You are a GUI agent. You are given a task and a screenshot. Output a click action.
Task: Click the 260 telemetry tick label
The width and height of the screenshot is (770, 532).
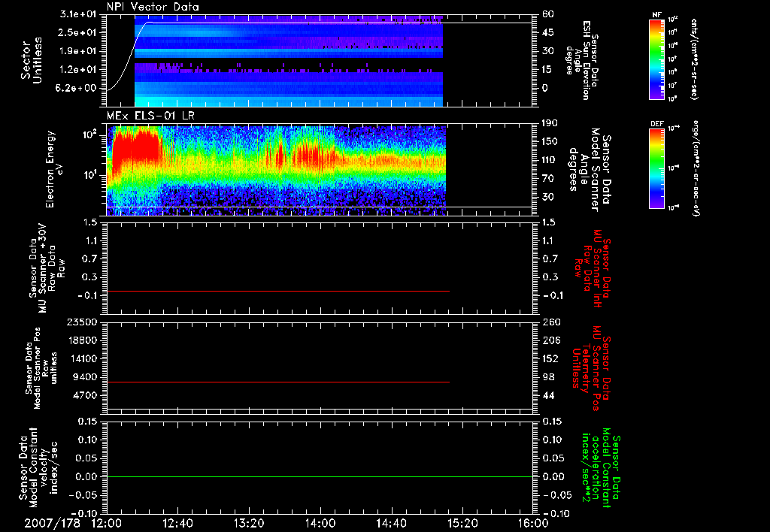pyautogui.click(x=551, y=322)
